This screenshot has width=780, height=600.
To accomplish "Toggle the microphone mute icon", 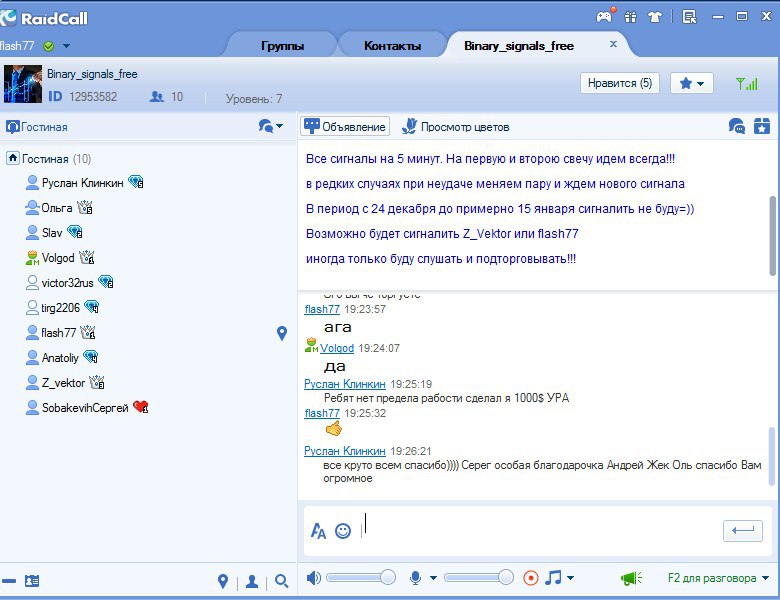I will tap(416, 578).
